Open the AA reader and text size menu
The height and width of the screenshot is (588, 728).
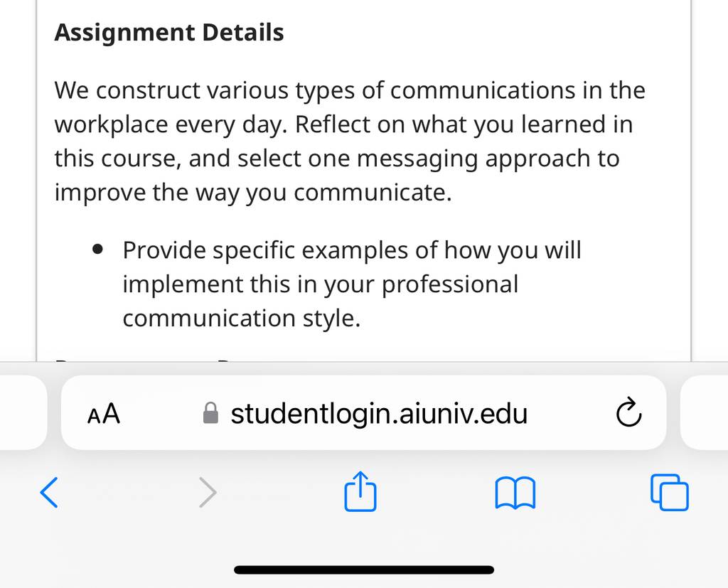(104, 413)
